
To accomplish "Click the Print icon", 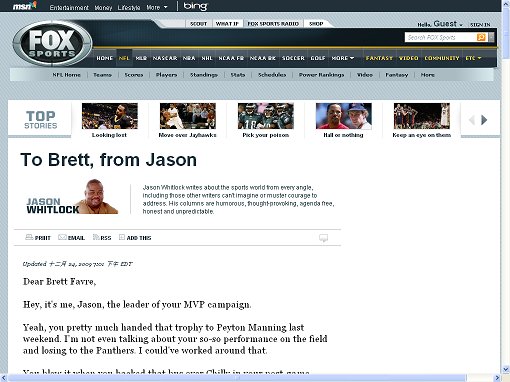I will (x=29, y=237).
